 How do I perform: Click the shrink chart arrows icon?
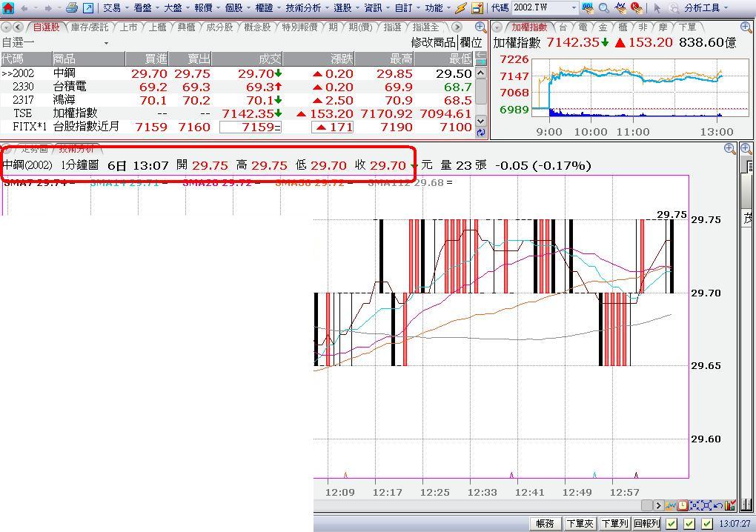694,505
